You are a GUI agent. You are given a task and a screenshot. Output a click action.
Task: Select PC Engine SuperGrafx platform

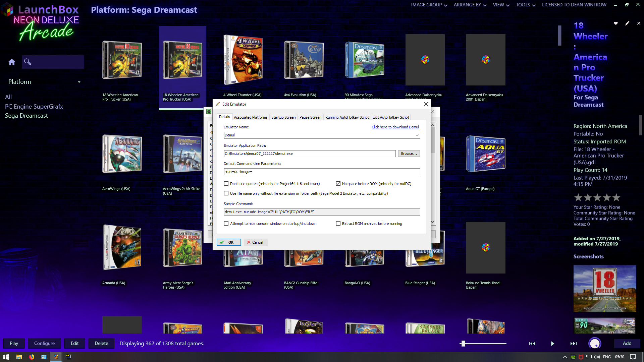tap(34, 107)
